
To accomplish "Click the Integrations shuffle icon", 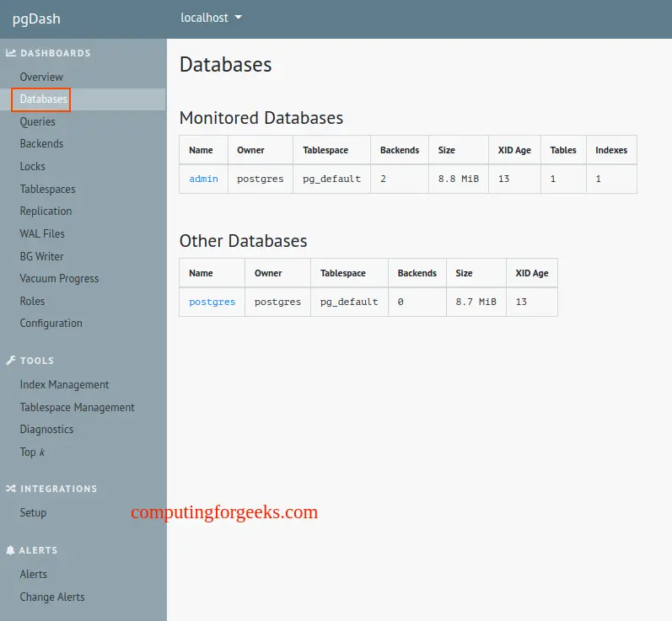I will click(x=11, y=489).
